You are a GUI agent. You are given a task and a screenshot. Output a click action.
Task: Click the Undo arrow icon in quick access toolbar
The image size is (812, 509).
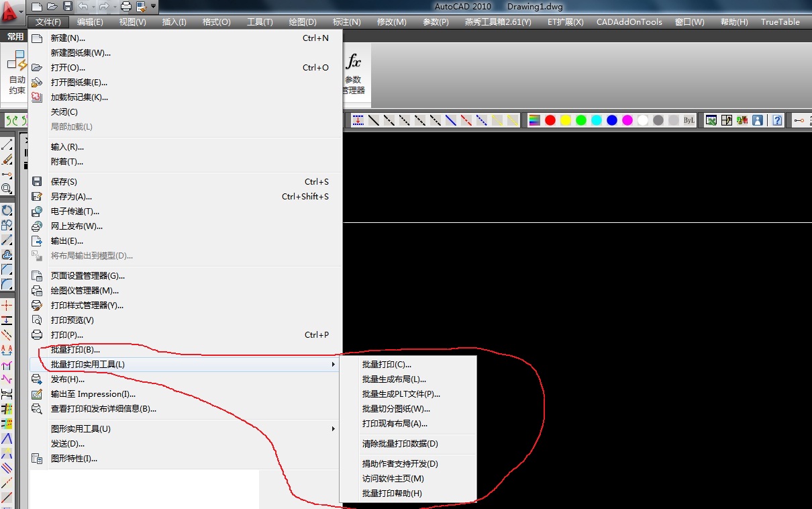coord(83,7)
